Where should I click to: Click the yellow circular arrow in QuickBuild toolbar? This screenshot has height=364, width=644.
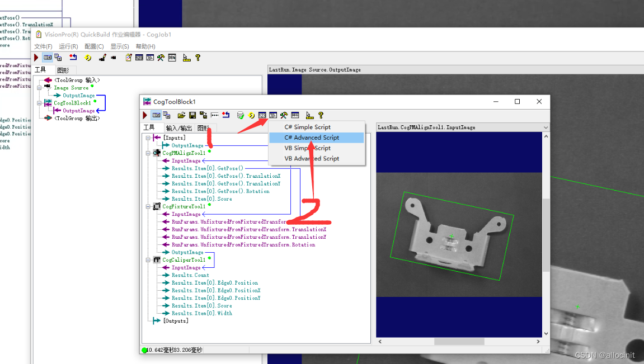click(87, 58)
